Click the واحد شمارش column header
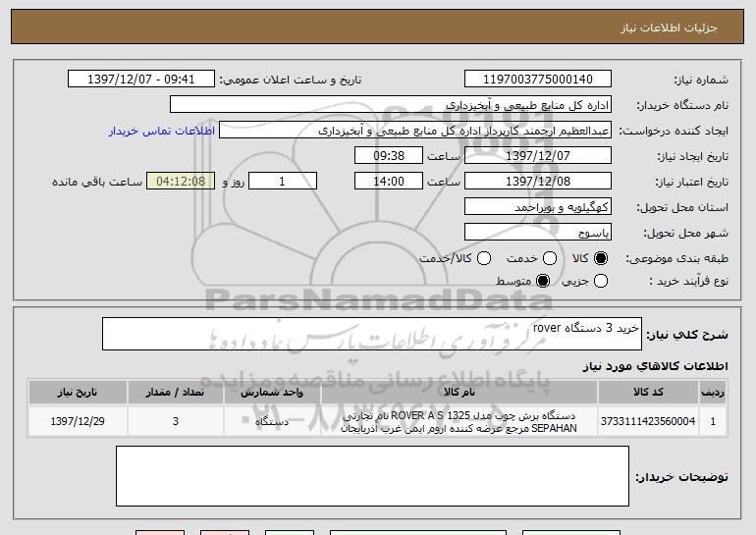Screen dimensions: 756x535 coord(272,393)
